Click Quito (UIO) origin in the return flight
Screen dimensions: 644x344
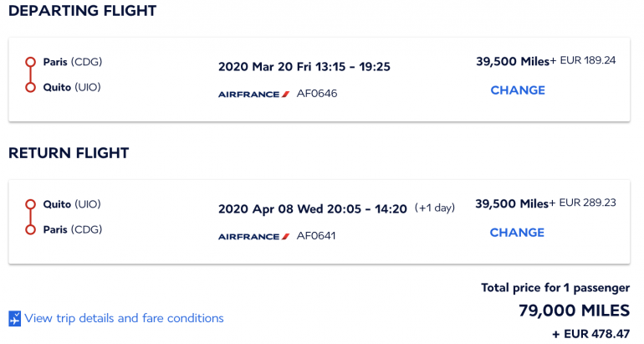click(72, 204)
